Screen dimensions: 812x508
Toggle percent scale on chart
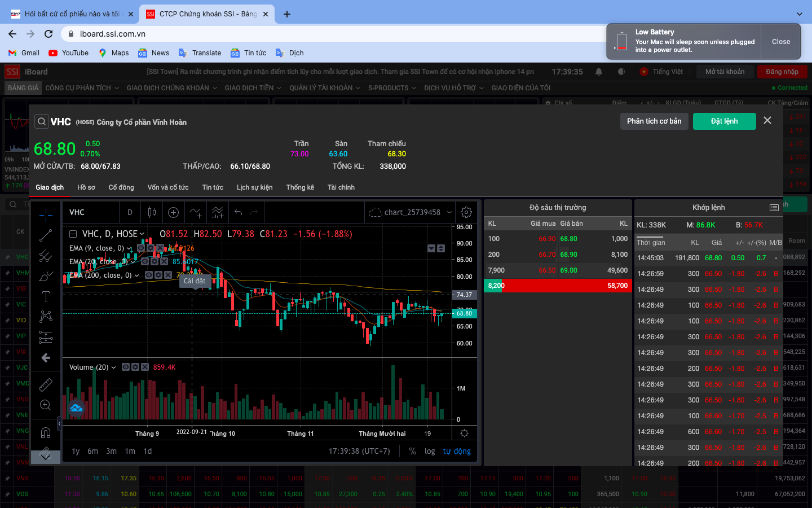[x=413, y=451]
